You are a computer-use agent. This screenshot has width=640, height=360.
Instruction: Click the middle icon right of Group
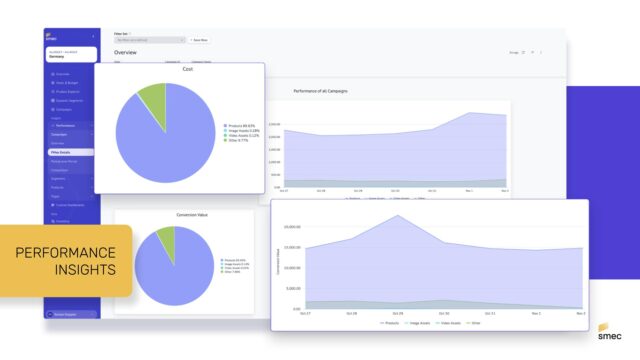coord(532,53)
